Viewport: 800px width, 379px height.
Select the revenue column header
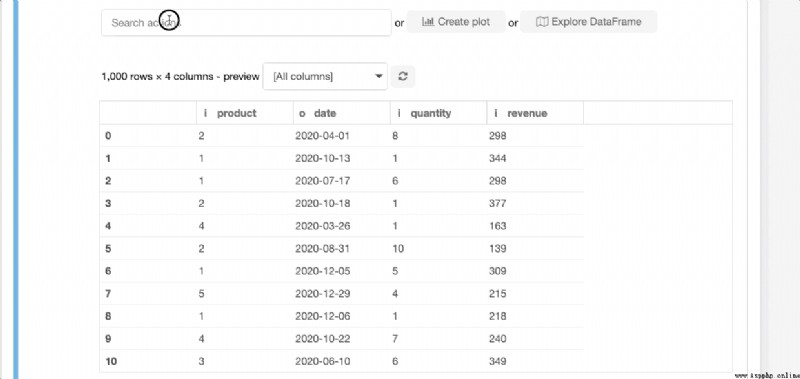tap(535, 113)
